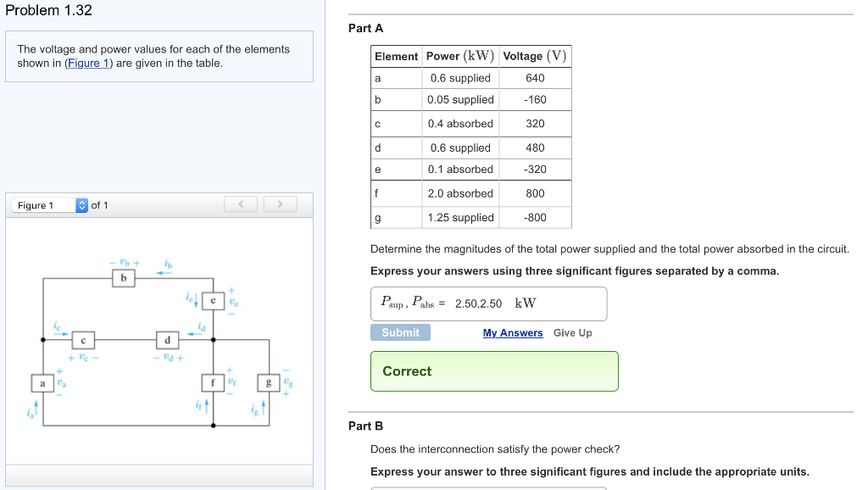
Task: Open the Figure 1 selector dropdown
Action: pos(81,204)
